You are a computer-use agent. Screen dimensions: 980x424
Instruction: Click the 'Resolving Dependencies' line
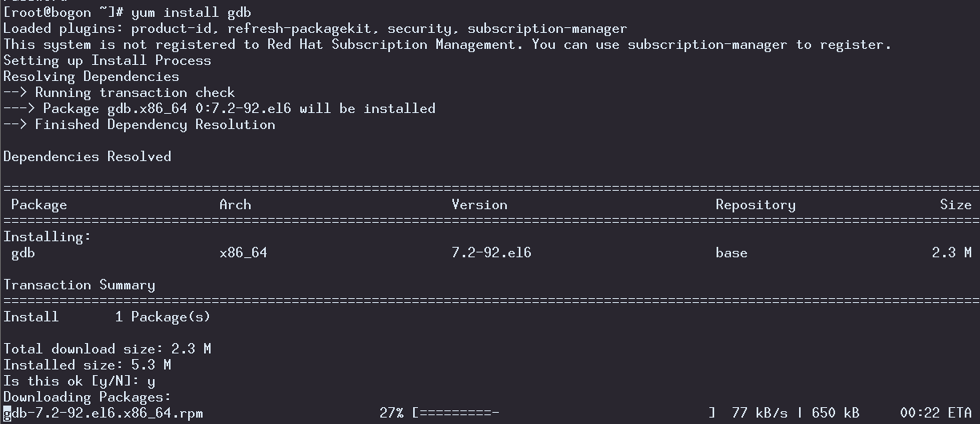[x=91, y=77]
